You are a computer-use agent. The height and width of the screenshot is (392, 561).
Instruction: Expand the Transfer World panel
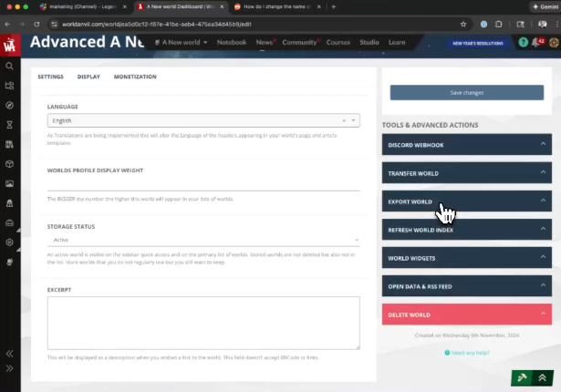tap(466, 172)
